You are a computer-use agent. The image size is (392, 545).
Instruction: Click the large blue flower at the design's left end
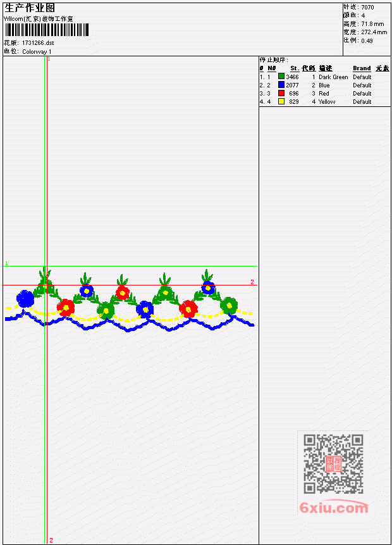pos(25,299)
